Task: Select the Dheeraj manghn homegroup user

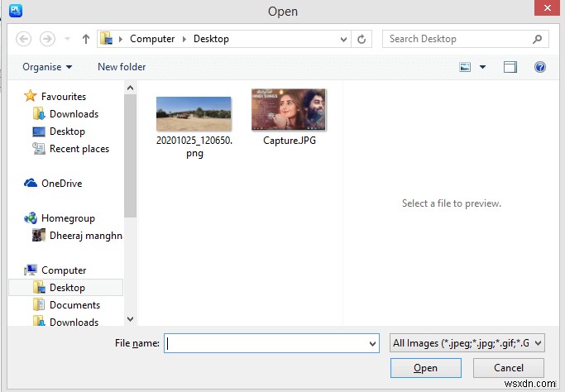Action: pyautogui.click(x=86, y=235)
